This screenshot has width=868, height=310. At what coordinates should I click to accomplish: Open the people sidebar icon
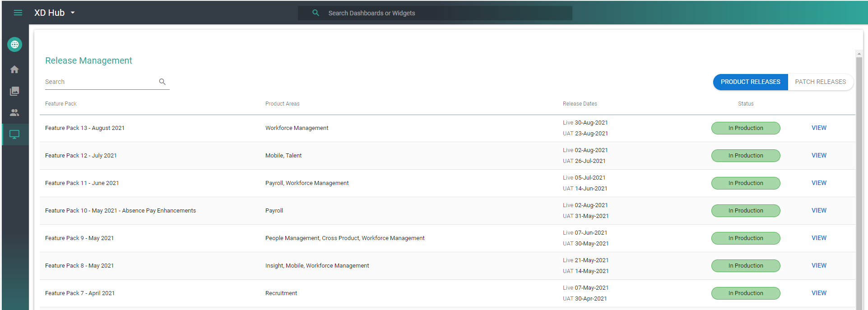click(14, 113)
